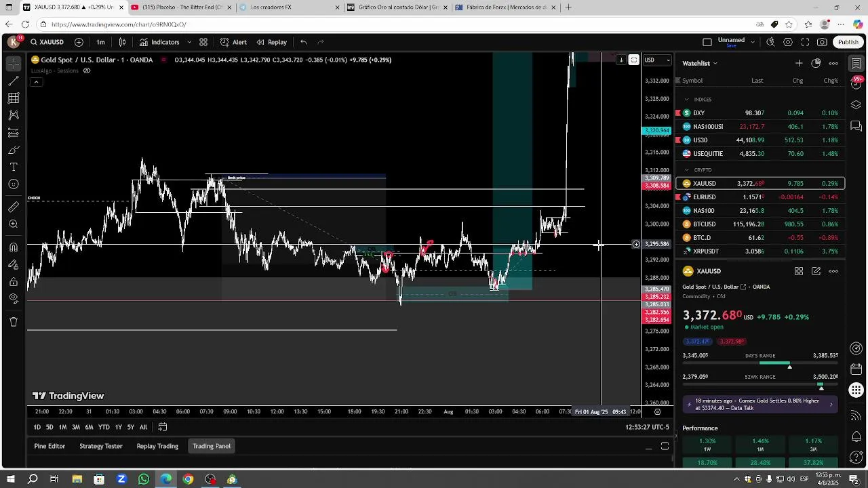This screenshot has width=868, height=488.
Task: Set the date range to 1D
Action: click(37, 427)
